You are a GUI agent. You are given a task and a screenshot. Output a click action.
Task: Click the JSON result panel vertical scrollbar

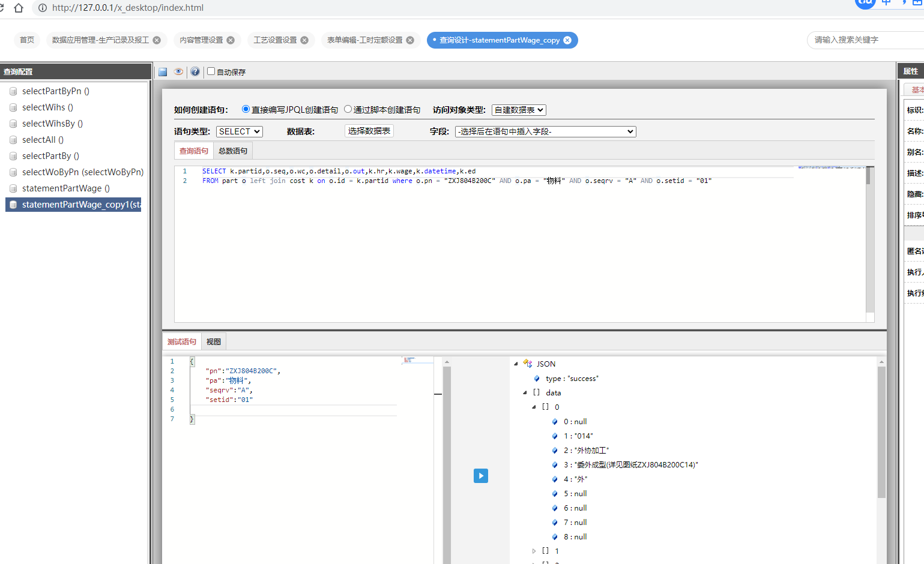[881, 432]
